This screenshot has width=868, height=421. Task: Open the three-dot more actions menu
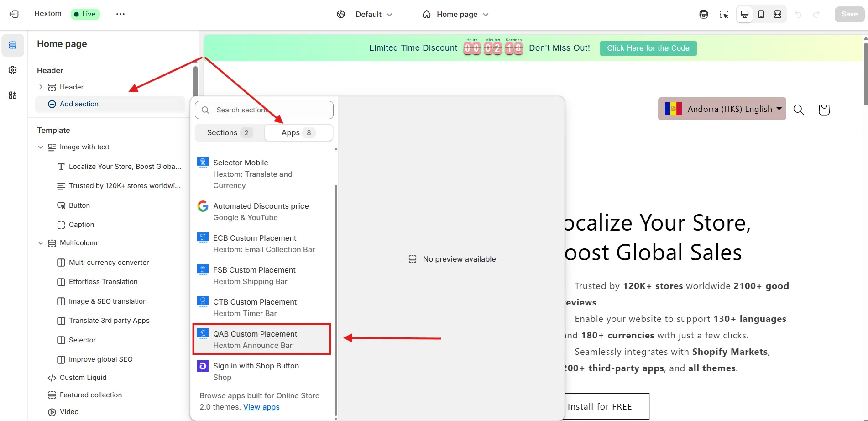click(x=120, y=14)
